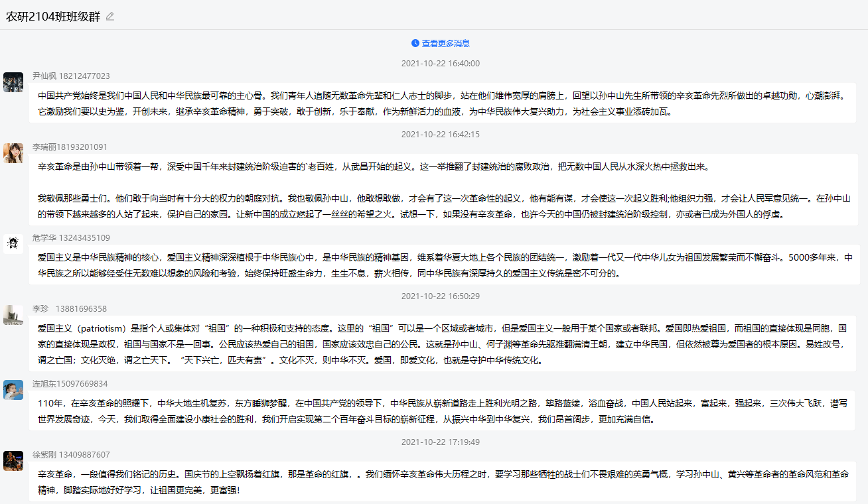The image size is (868, 504).
Task: Click sender name 危学华 13243435109
Action: coord(71,238)
